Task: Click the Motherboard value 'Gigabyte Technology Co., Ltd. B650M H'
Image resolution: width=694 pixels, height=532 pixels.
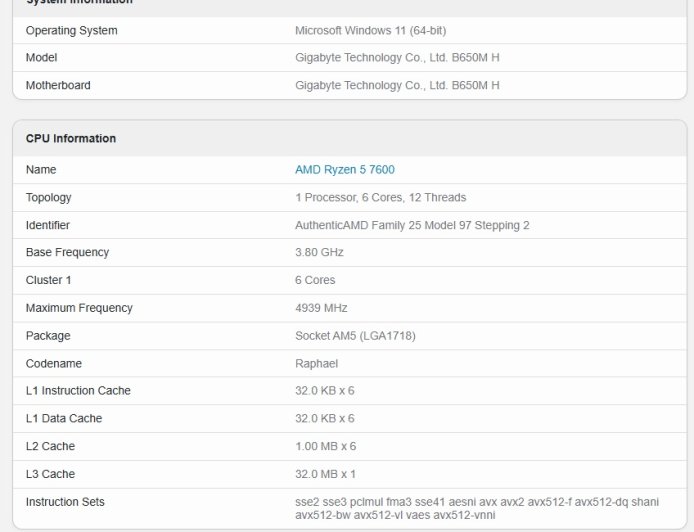Action: pos(397,85)
